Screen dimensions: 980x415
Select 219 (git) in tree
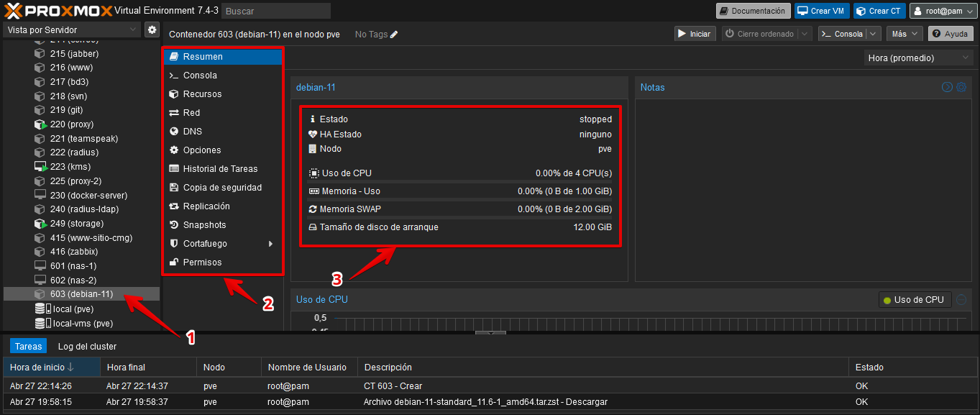tap(81, 110)
